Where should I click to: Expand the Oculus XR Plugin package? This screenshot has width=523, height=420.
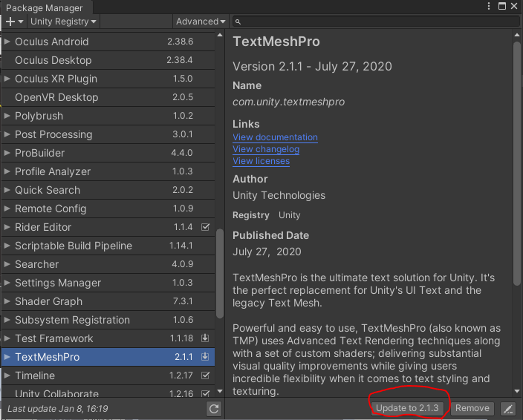[7, 79]
